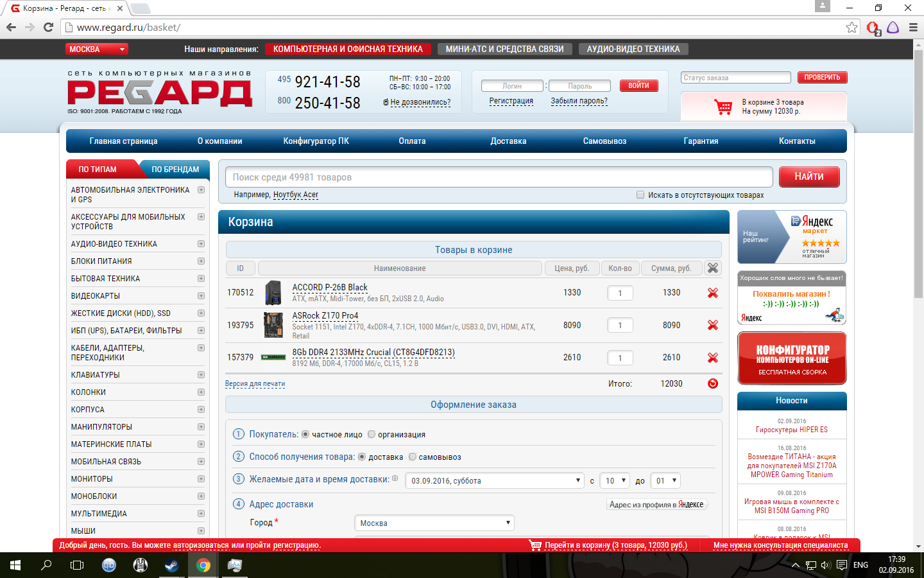Image resolution: width=924 pixels, height=578 pixels.
Task: Open delivery end hour dropdown
Action: point(666,480)
